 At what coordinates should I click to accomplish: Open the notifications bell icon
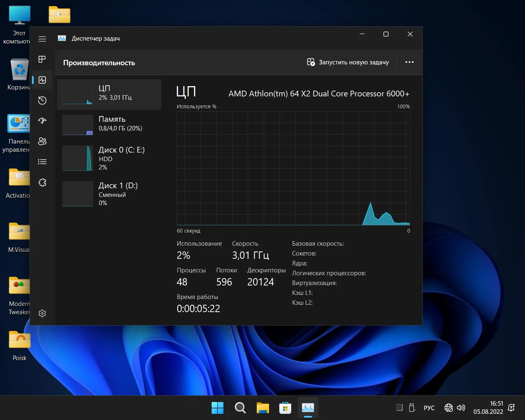[511, 408]
